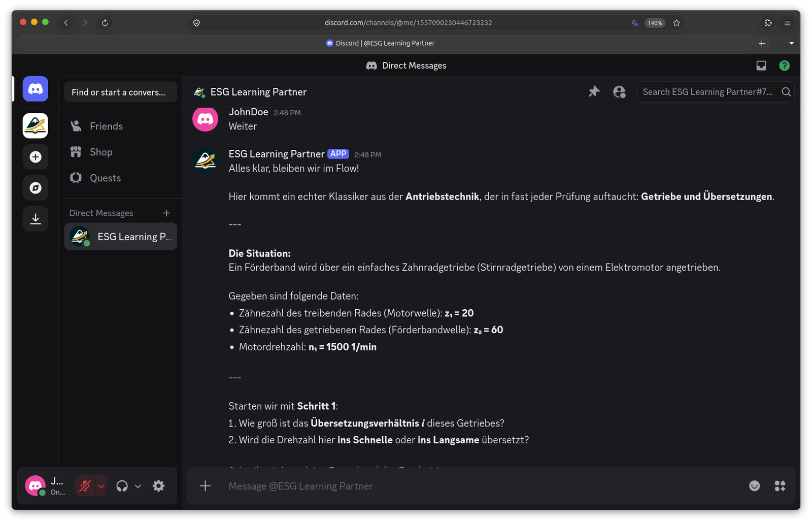The image size is (812, 523).
Task: Open pinned messages pin icon
Action: click(594, 92)
